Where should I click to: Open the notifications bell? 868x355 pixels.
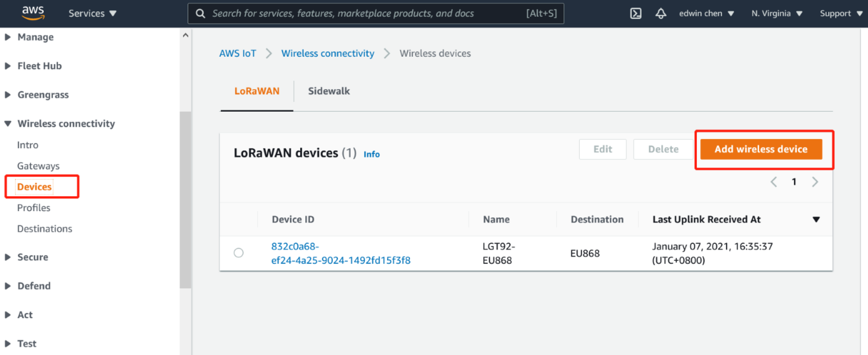[661, 13]
